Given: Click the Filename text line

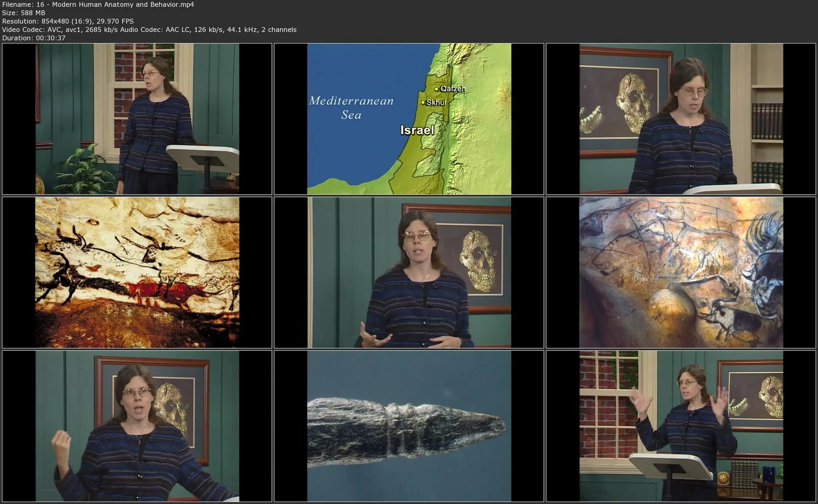Looking at the screenshot, I should (x=98, y=4).
